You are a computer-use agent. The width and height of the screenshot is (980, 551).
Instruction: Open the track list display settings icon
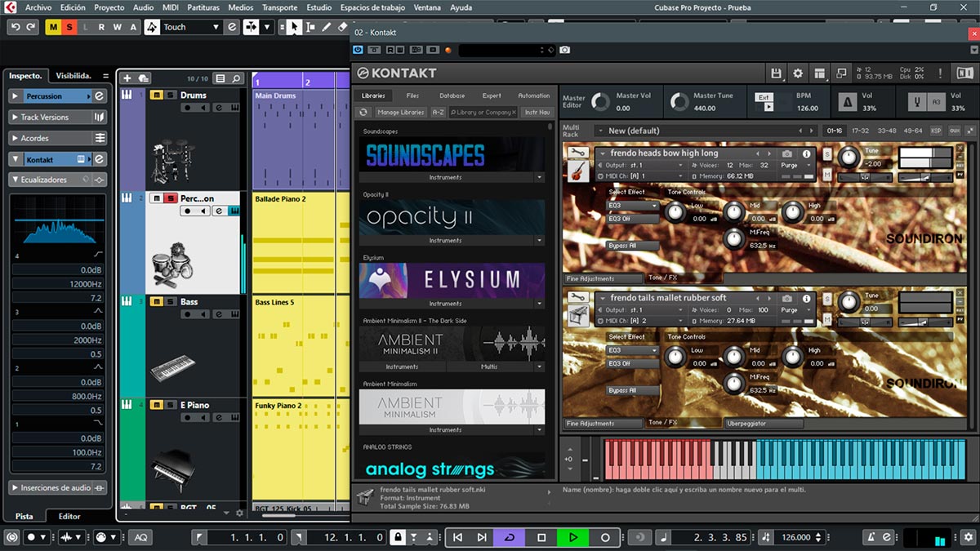click(220, 78)
